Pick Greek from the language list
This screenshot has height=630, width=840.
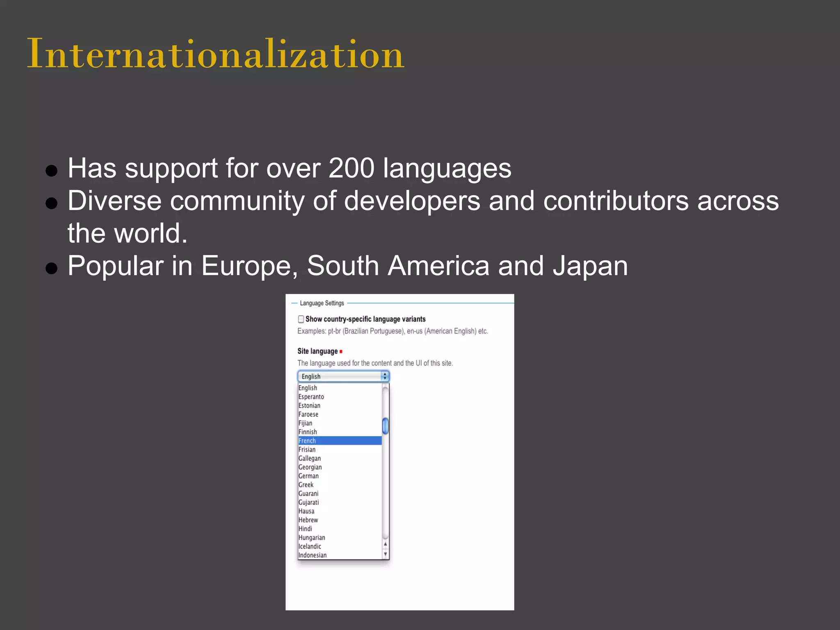(340, 485)
